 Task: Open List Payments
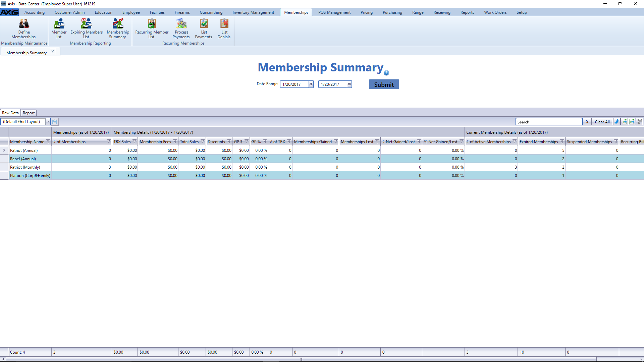[204, 29]
